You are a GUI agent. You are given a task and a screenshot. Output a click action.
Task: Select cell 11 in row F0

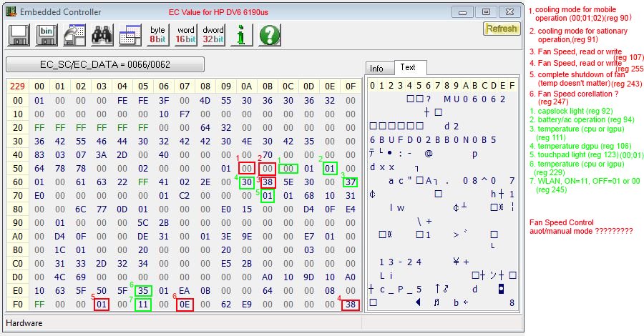[x=143, y=305]
